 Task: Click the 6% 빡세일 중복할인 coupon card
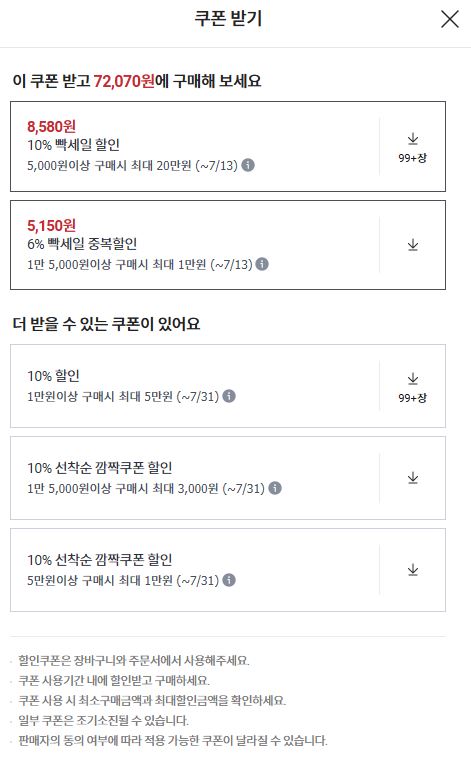pyautogui.click(x=228, y=245)
